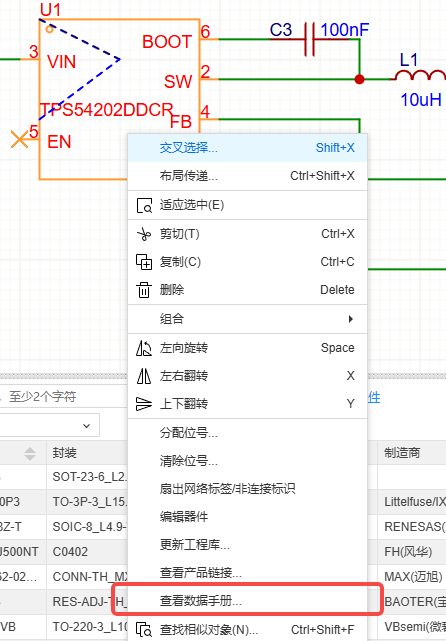Click the red junction dot on the SW net
Viewport: 446px width, 641px height.
pyautogui.click(x=359, y=79)
